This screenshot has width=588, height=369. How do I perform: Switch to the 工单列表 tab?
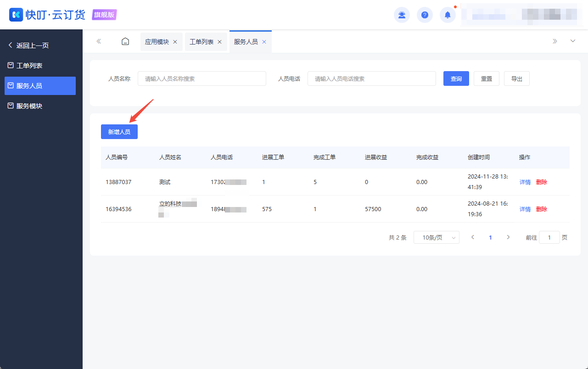tap(202, 42)
